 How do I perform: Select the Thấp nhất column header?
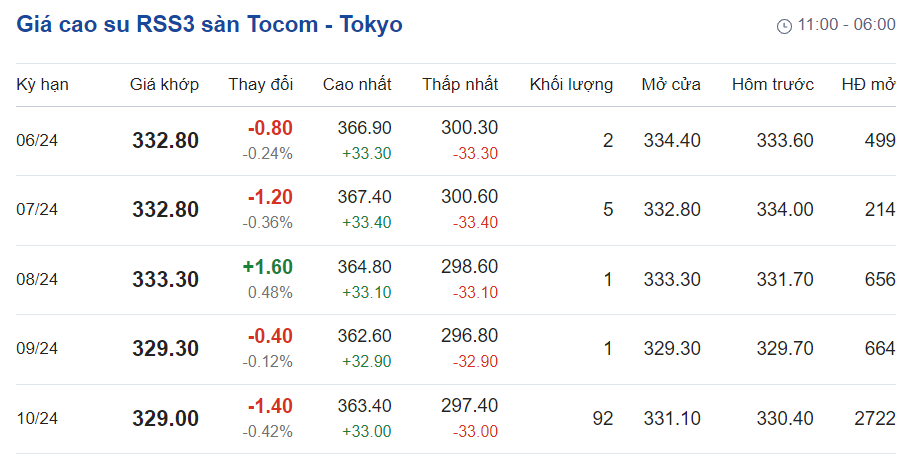pos(460,84)
